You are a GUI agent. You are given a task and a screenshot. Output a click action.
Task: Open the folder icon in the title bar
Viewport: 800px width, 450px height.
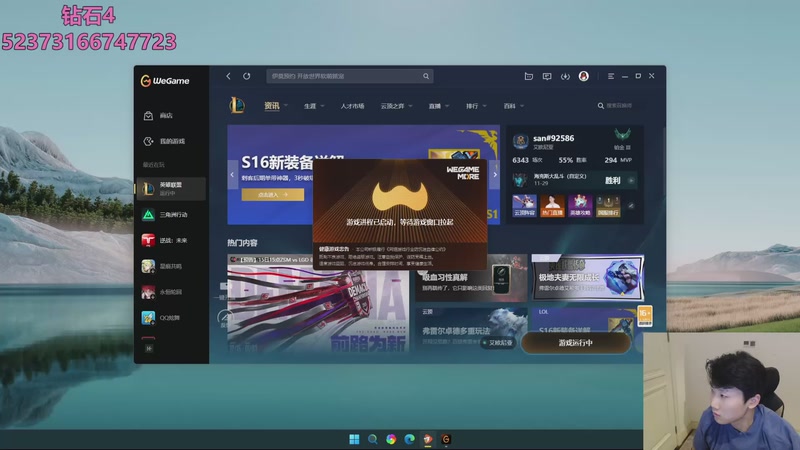pyautogui.click(x=529, y=76)
